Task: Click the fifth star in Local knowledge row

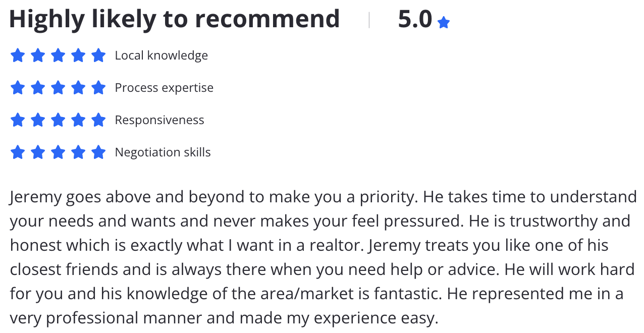Action: pyautogui.click(x=98, y=55)
